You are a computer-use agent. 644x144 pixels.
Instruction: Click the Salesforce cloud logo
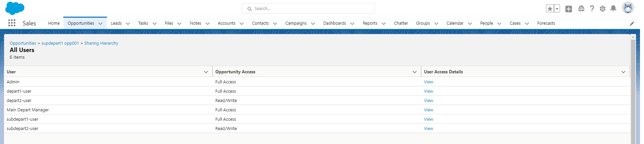15,8
